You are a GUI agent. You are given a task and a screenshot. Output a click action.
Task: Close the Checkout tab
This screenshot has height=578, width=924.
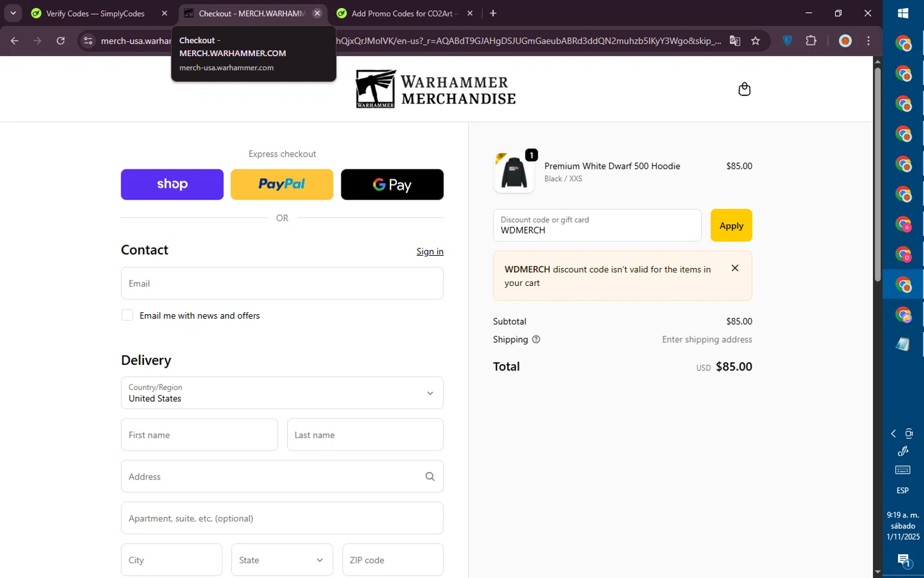[x=317, y=14]
